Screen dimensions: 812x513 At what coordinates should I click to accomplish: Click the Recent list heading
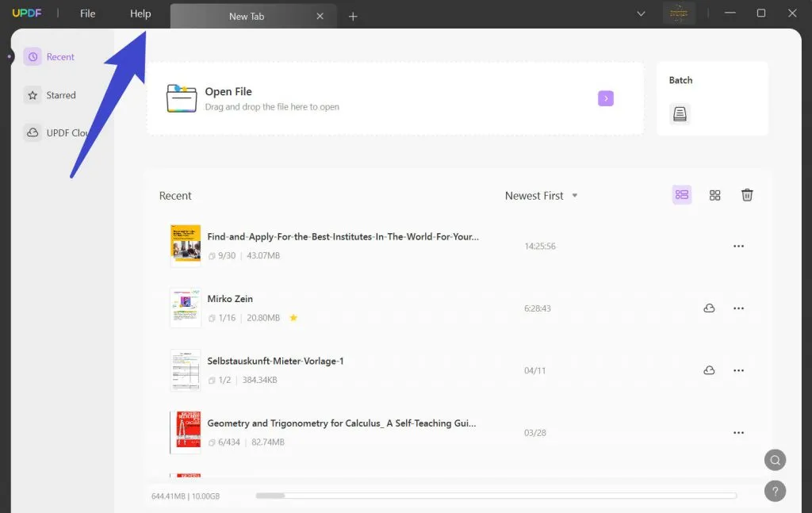(175, 196)
